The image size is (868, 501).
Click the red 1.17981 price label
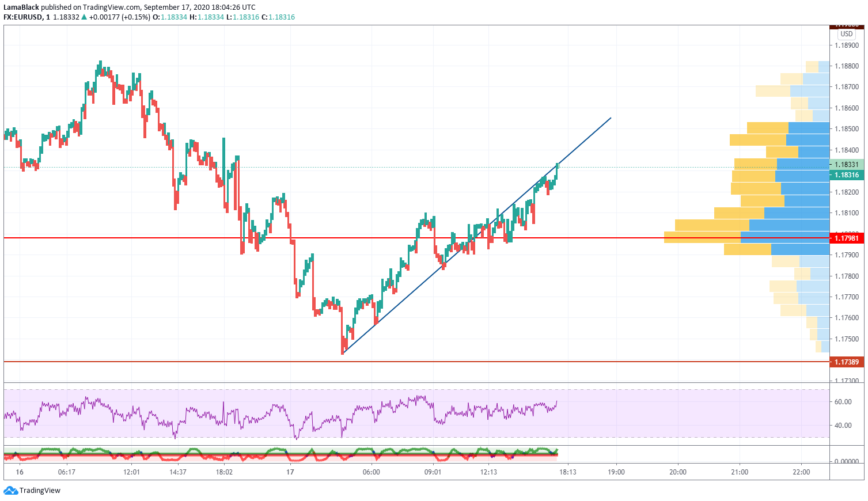pos(847,238)
